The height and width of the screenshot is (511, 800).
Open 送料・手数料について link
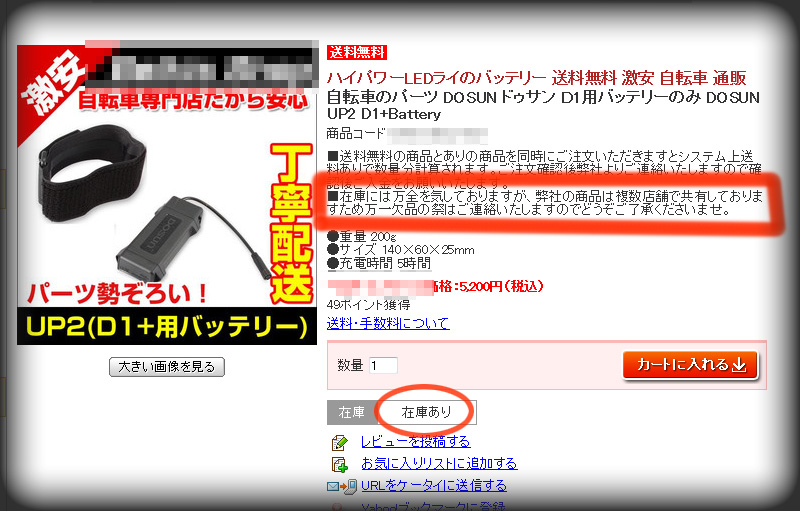[388, 323]
